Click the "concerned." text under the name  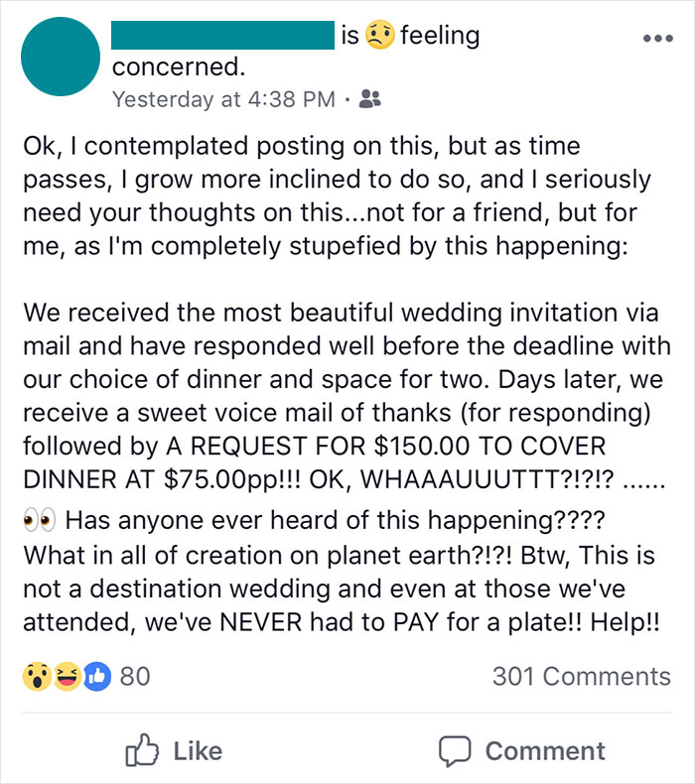(177, 68)
